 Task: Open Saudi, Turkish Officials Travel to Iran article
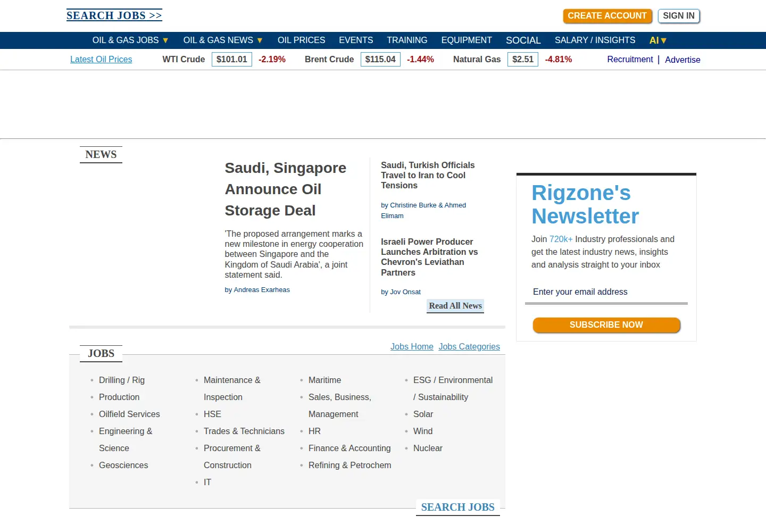pos(428,176)
